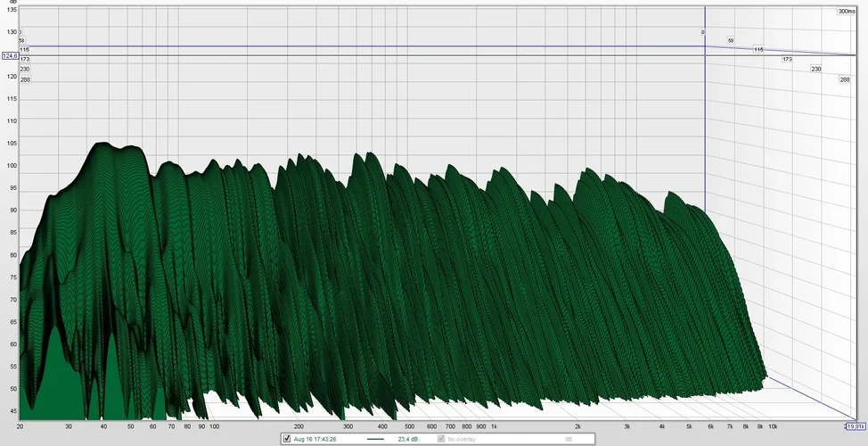Click the 400 Hz frequency axis label
The image size is (868, 446).
382,426
